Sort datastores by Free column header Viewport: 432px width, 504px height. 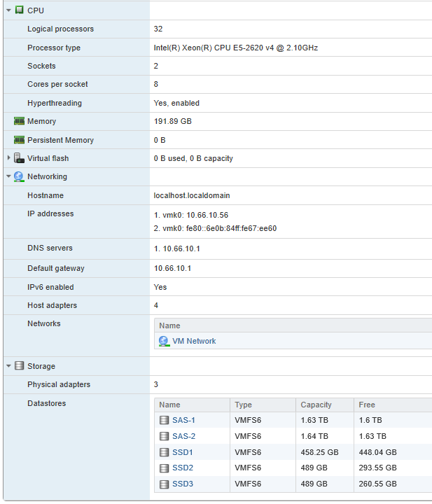[368, 405]
